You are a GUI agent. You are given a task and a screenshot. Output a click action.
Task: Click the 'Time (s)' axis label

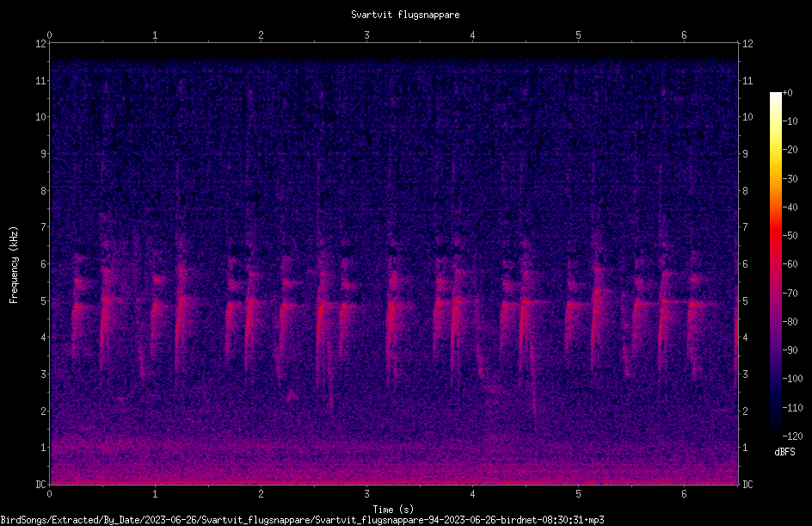click(393, 509)
